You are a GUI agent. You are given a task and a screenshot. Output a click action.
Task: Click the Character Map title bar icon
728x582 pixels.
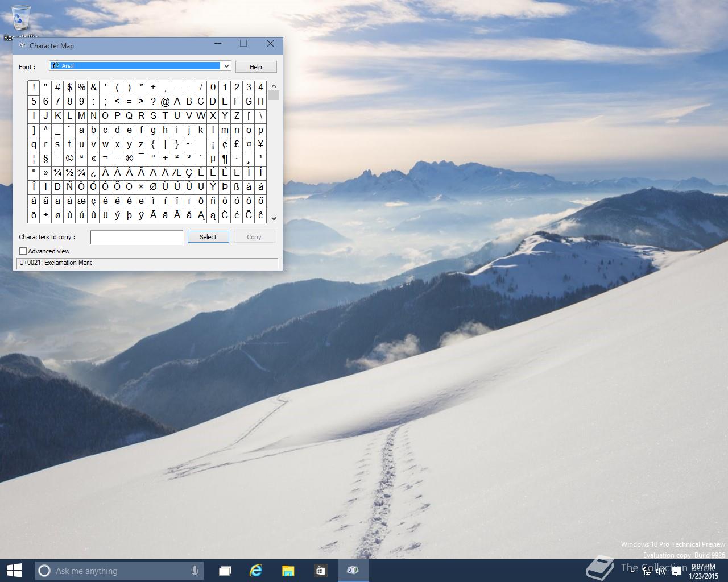(x=22, y=45)
